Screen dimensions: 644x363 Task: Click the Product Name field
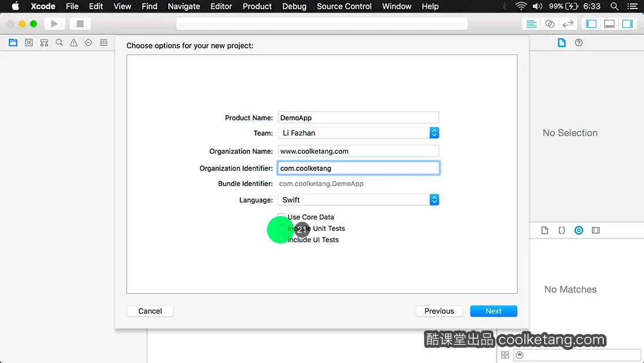[358, 117]
